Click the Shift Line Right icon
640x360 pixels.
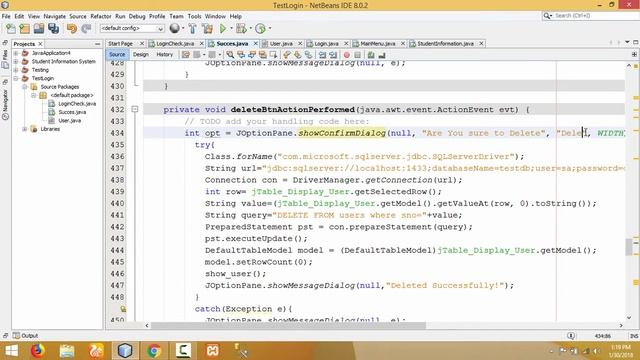tap(333, 55)
